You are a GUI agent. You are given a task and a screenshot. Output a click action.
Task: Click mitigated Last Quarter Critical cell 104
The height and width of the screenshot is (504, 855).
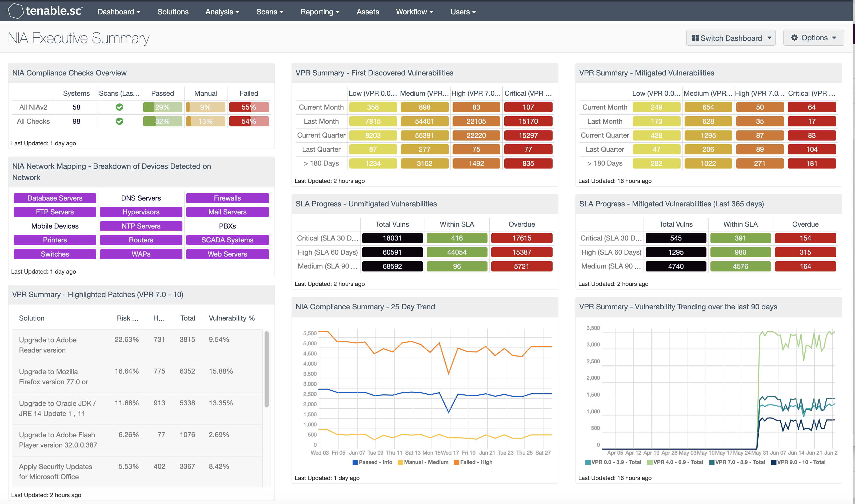pos(812,149)
